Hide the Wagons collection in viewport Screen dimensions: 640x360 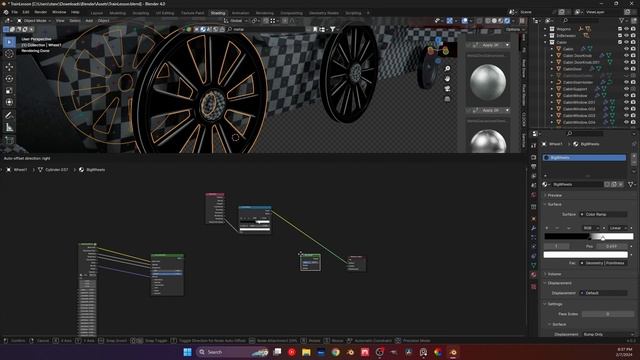(627, 29)
